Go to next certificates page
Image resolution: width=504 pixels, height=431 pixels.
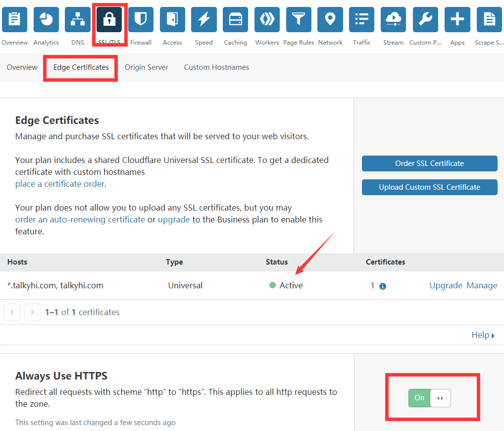tap(33, 312)
